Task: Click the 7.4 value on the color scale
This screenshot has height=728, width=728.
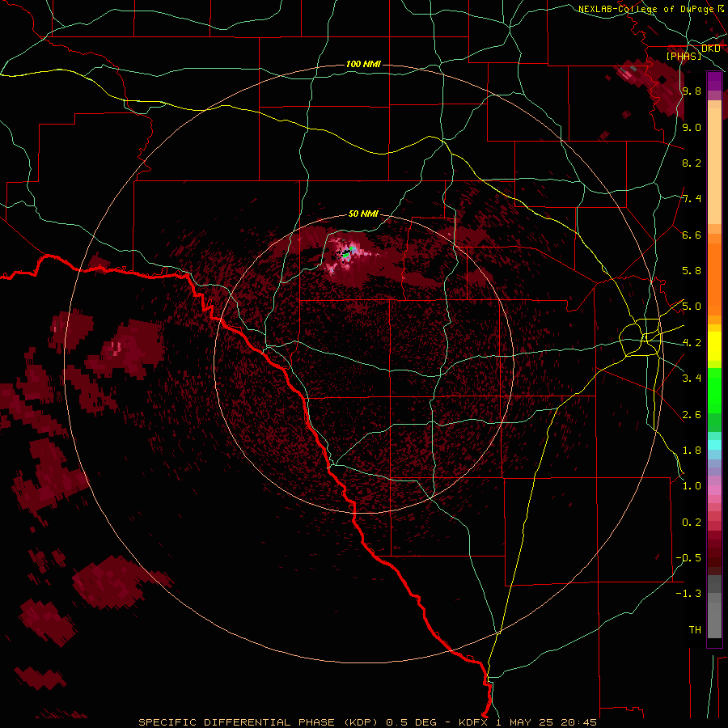Action: (x=692, y=199)
